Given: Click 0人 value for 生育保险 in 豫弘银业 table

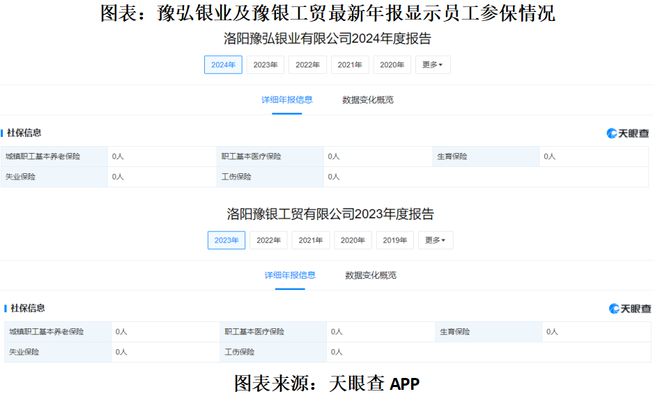Looking at the screenshot, I should tap(549, 157).
